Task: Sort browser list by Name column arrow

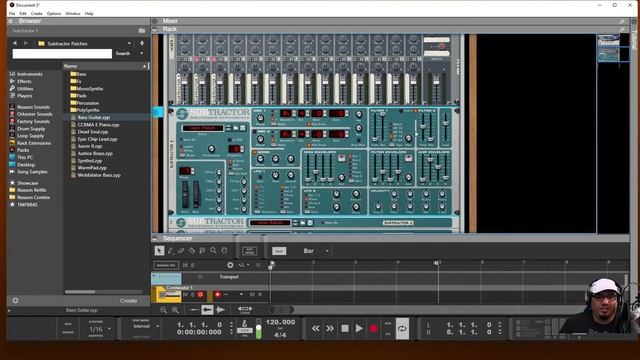Action: [x=144, y=66]
